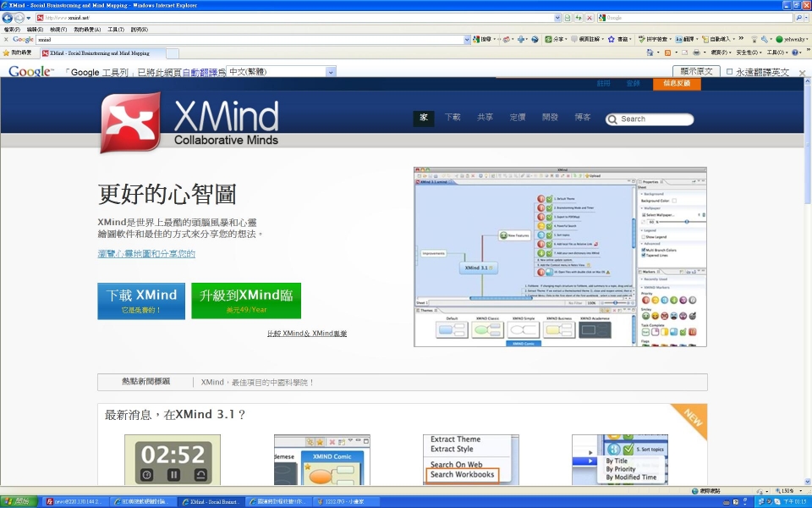Click the RSS feed icon in the browser toolbar
Image resolution: width=812 pixels, height=508 pixels.
click(x=667, y=52)
